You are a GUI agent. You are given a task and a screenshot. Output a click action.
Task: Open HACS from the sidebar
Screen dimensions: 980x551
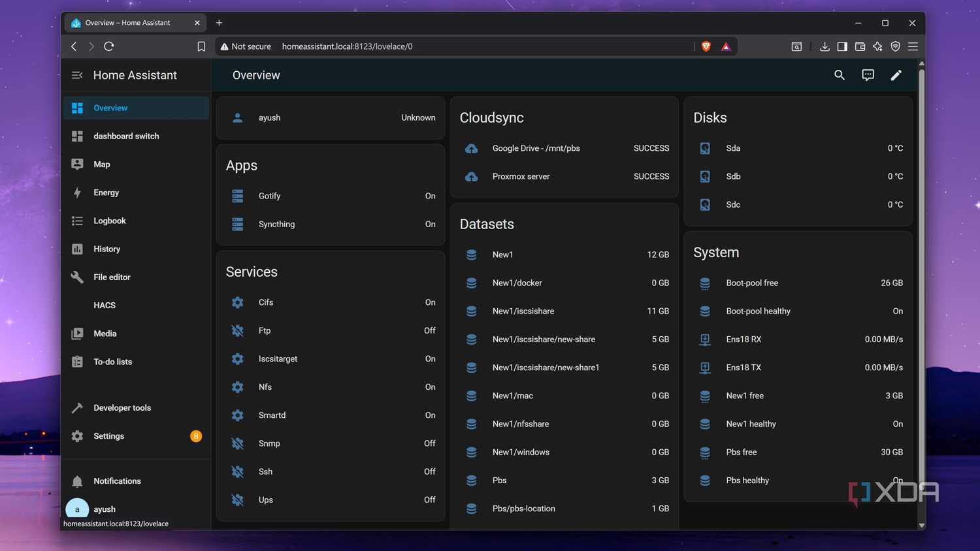[x=136, y=305]
